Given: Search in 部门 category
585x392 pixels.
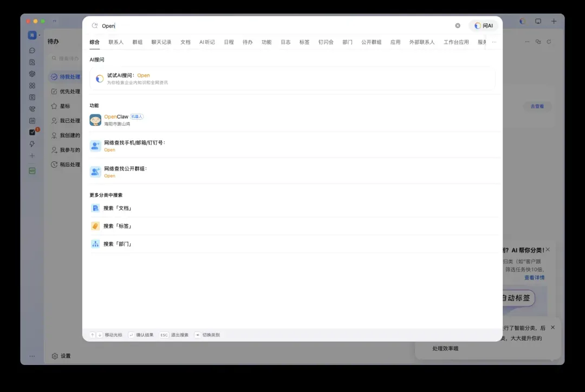Looking at the screenshot, I should 294,244.
